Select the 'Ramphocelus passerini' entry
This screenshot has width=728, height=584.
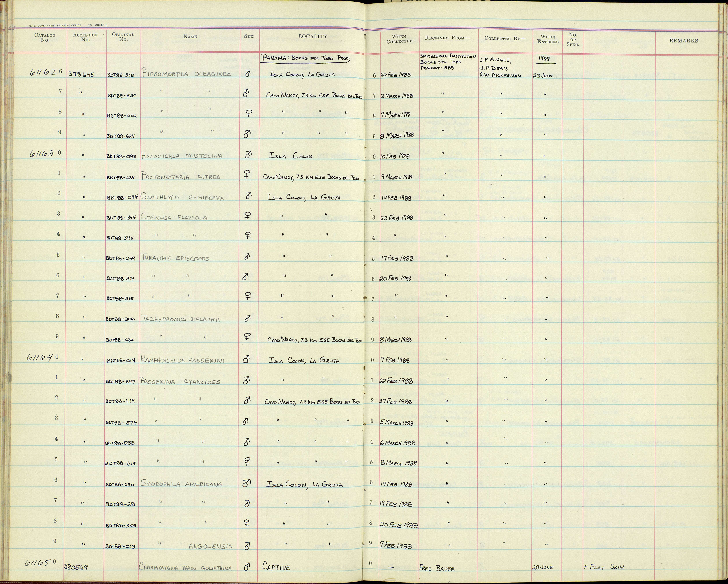point(182,360)
